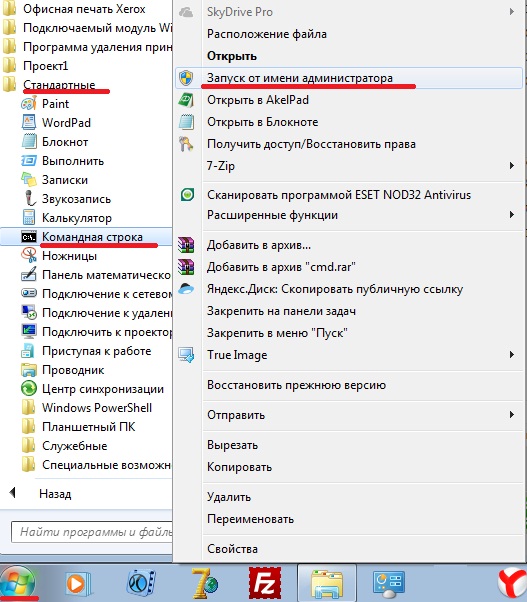Click the Командная строка cmd icon
The height and width of the screenshot is (602, 527).
tap(29, 237)
